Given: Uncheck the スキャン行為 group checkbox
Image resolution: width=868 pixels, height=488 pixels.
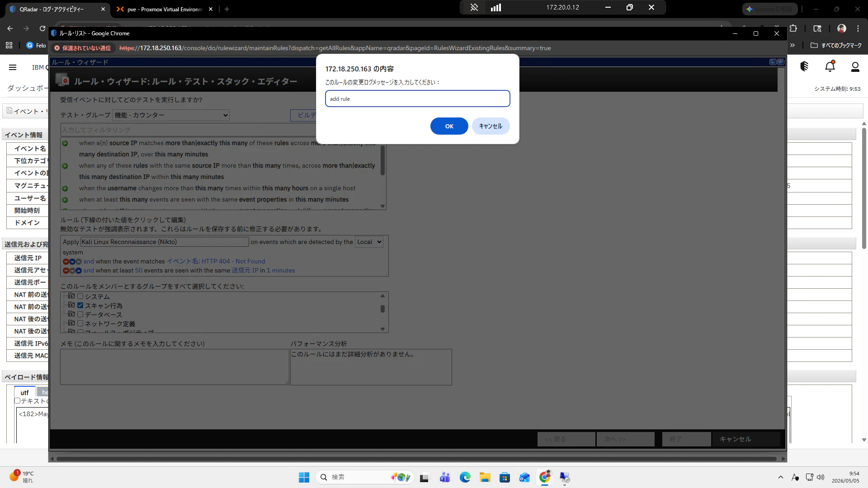Looking at the screenshot, I should point(80,305).
